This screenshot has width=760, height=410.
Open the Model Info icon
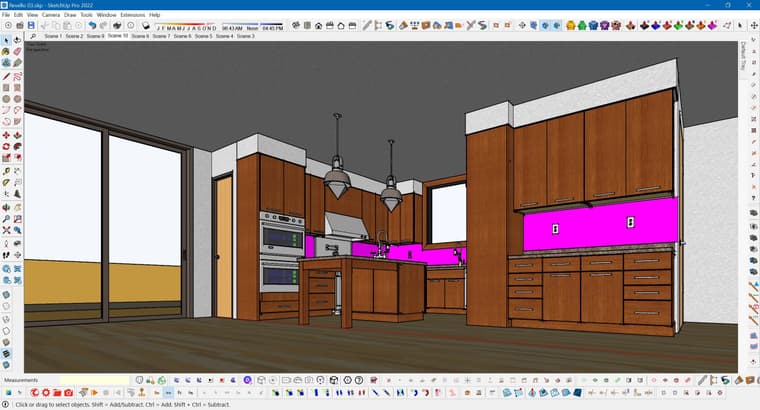pos(131,25)
